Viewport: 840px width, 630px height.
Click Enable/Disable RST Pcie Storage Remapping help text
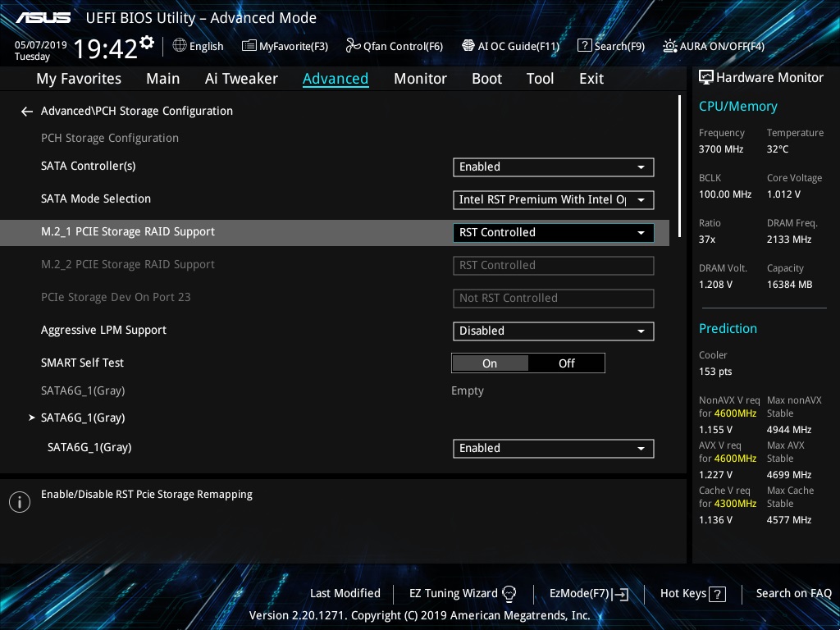coord(147,495)
